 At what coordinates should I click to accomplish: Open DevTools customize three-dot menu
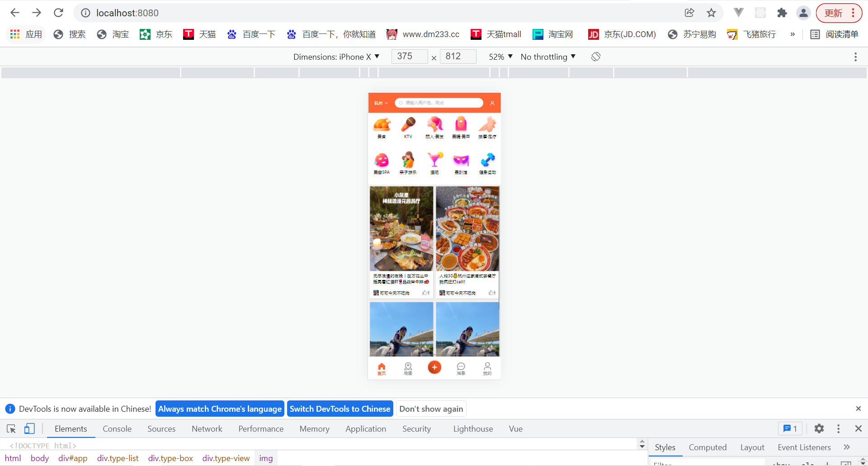pos(838,428)
